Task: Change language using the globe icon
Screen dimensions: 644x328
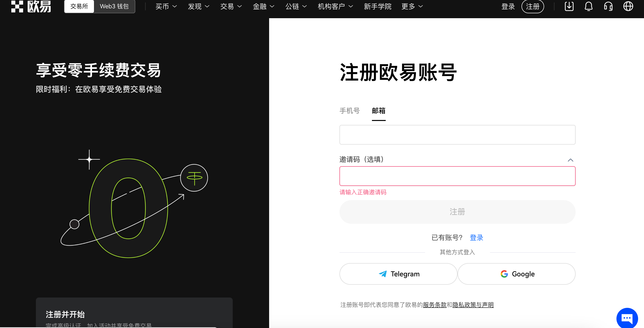Action: (x=628, y=6)
